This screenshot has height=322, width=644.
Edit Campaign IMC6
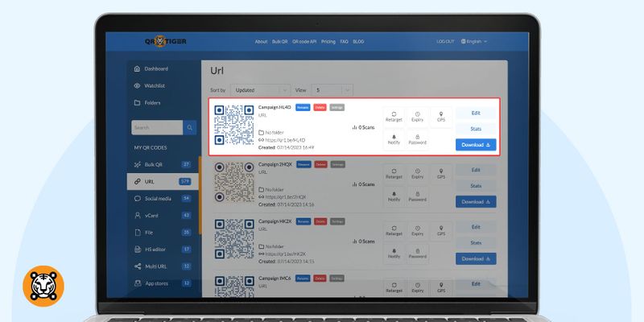coord(476,284)
